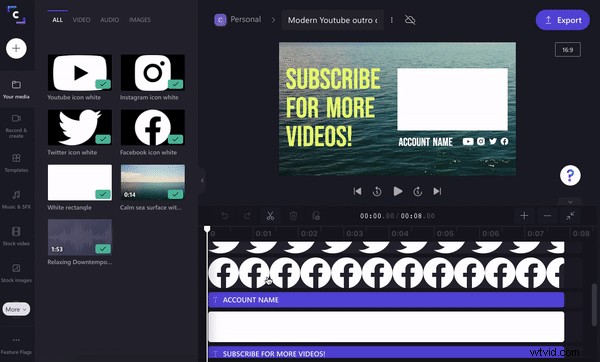600x362 pixels.
Task: Edit the project title field
Action: click(333, 20)
